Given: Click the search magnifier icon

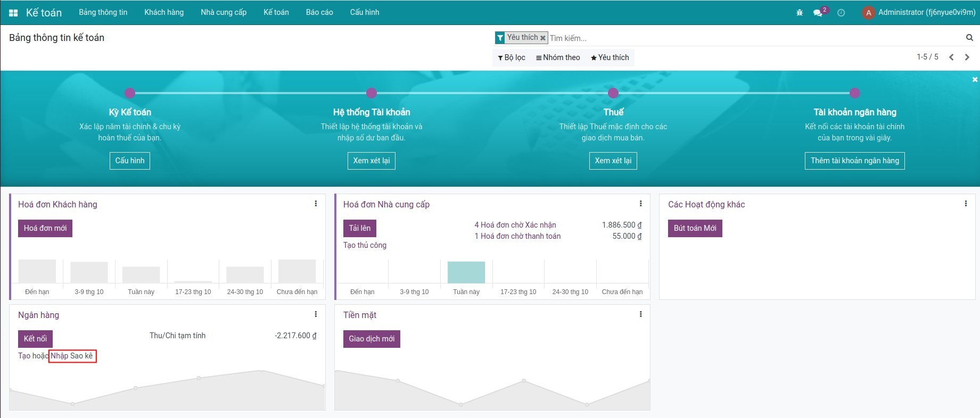Looking at the screenshot, I should pyautogui.click(x=969, y=38).
